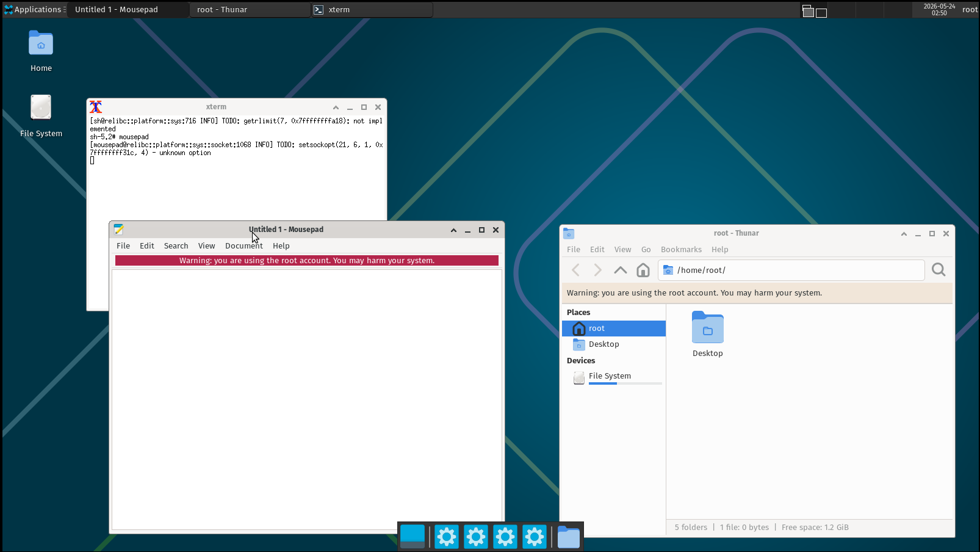Click the Mousepad window's notepad icon
This screenshot has height=552, width=980.
[119, 230]
